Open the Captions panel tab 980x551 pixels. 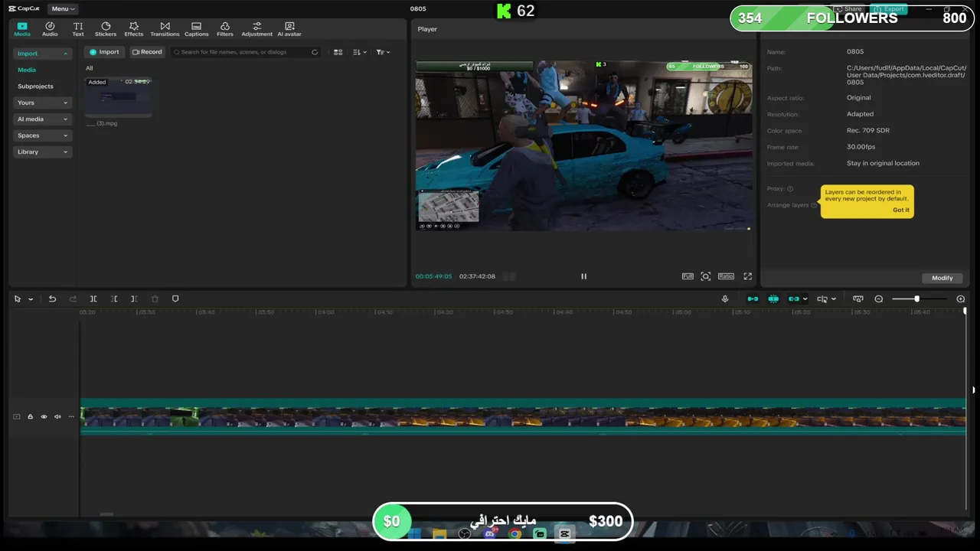click(x=196, y=29)
